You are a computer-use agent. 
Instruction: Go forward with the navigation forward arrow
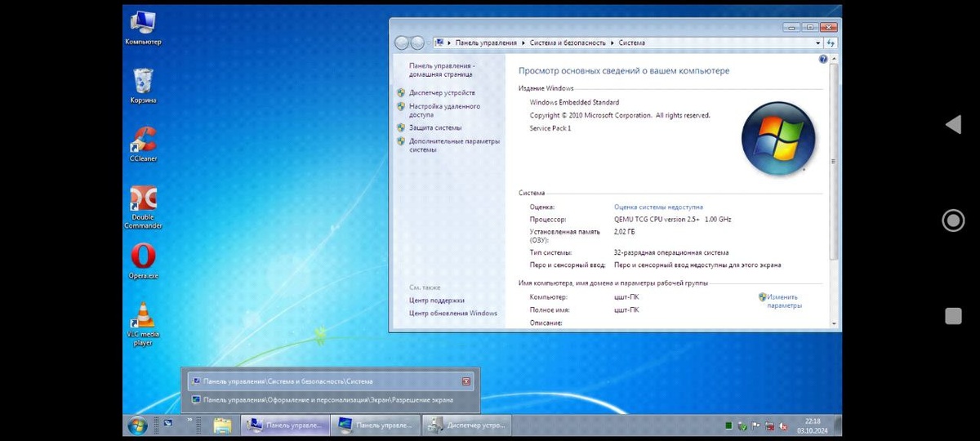pyautogui.click(x=417, y=42)
